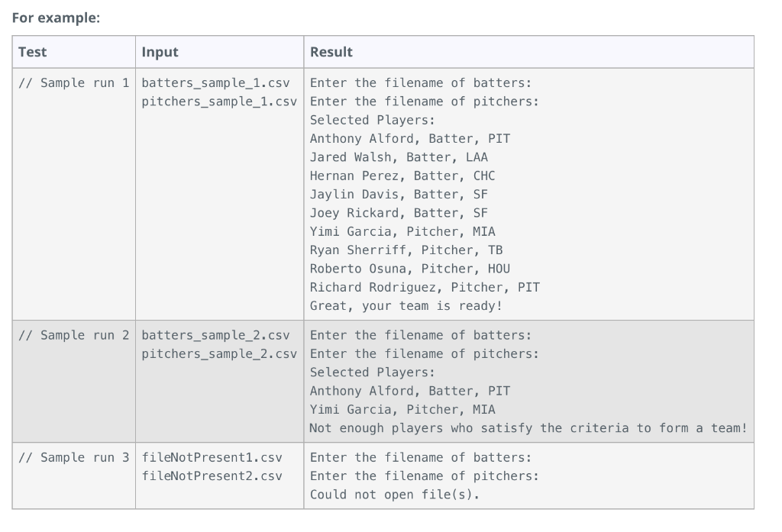The image size is (782, 532).
Task: Click the "Result" column header
Action: coord(331,52)
